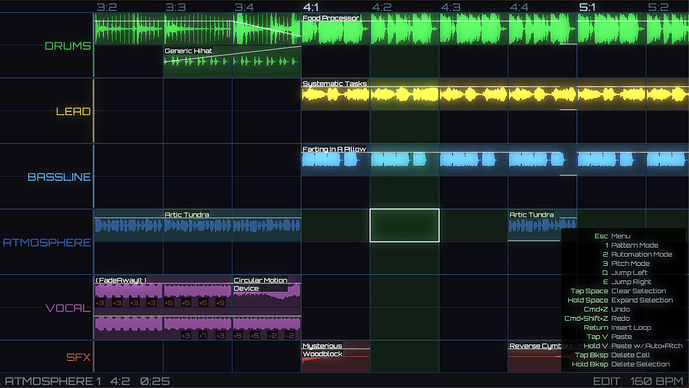Click ATMOSPHERE 1 in the status bar

53,381
